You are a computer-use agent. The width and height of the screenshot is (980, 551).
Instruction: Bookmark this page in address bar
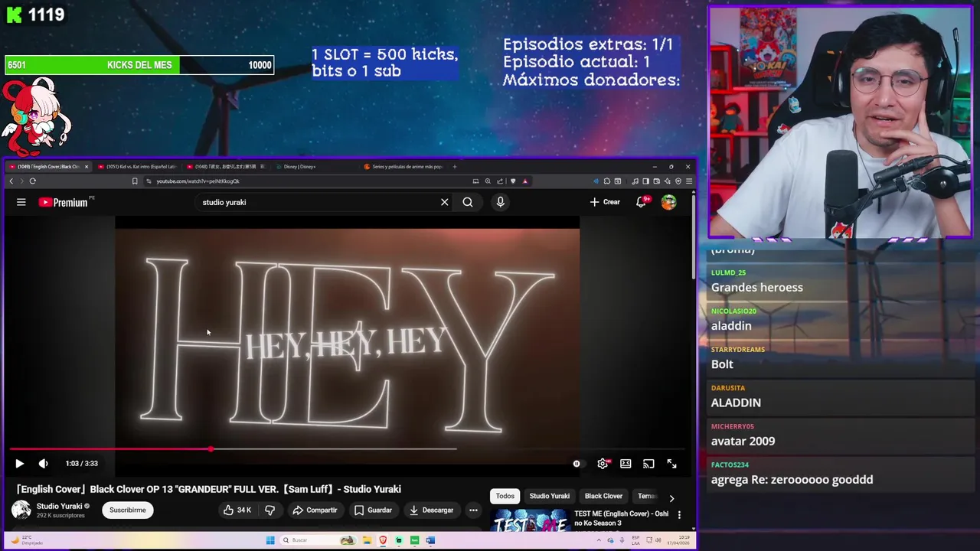click(135, 181)
